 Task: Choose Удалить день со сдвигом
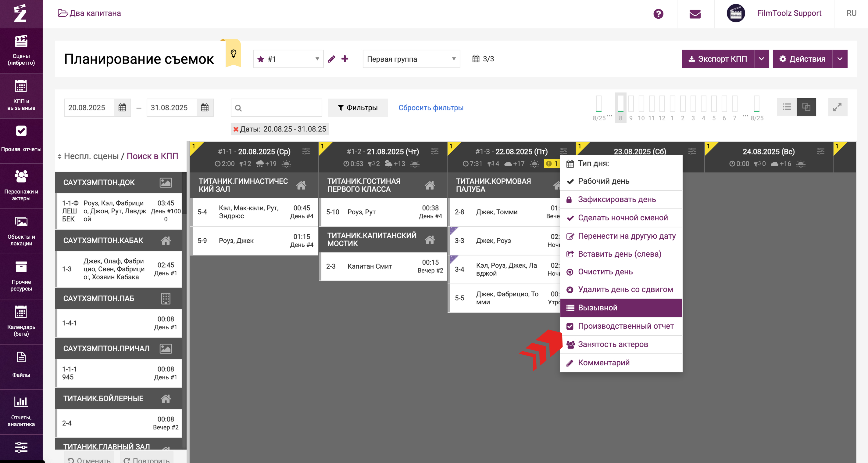[621, 289]
